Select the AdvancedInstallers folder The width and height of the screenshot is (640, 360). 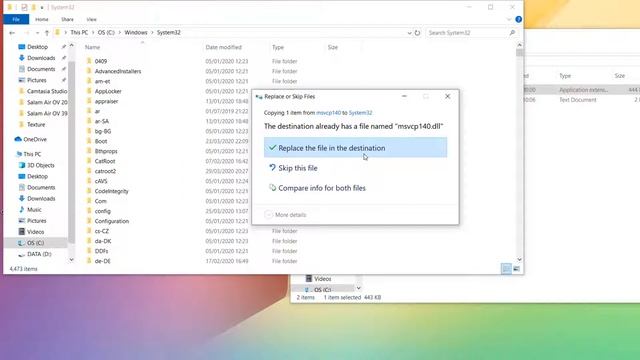tap(118, 71)
